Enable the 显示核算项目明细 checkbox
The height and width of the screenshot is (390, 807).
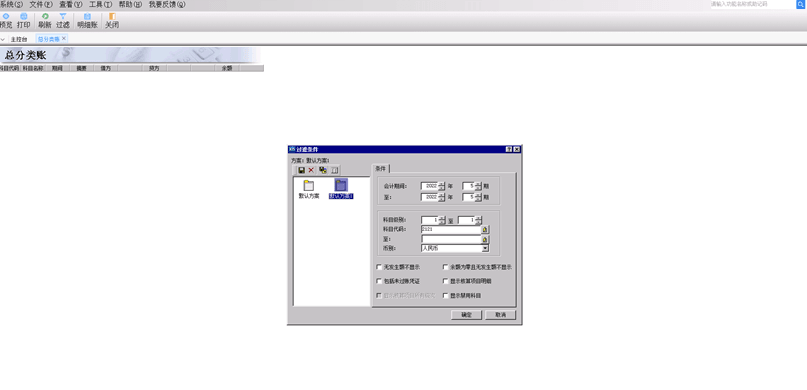click(x=446, y=281)
